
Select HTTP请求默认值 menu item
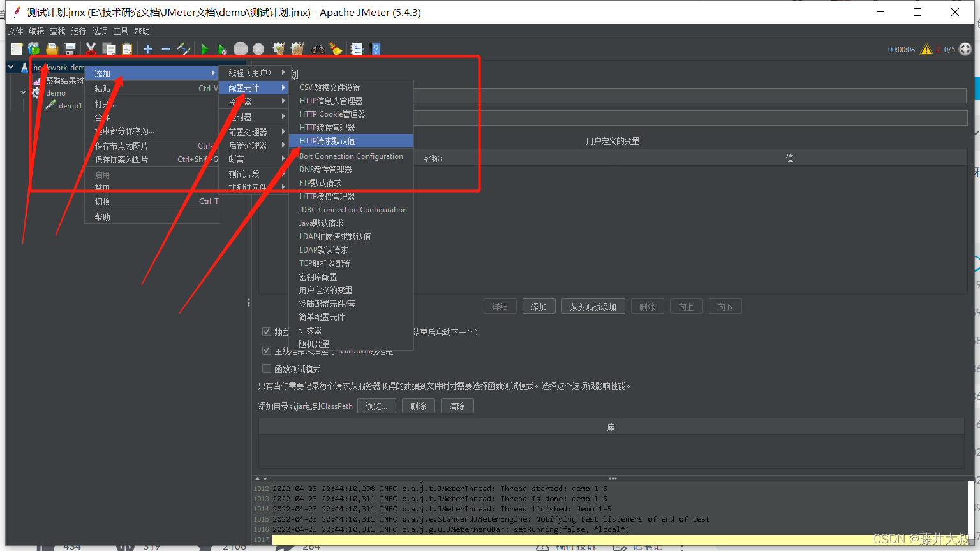(x=352, y=141)
